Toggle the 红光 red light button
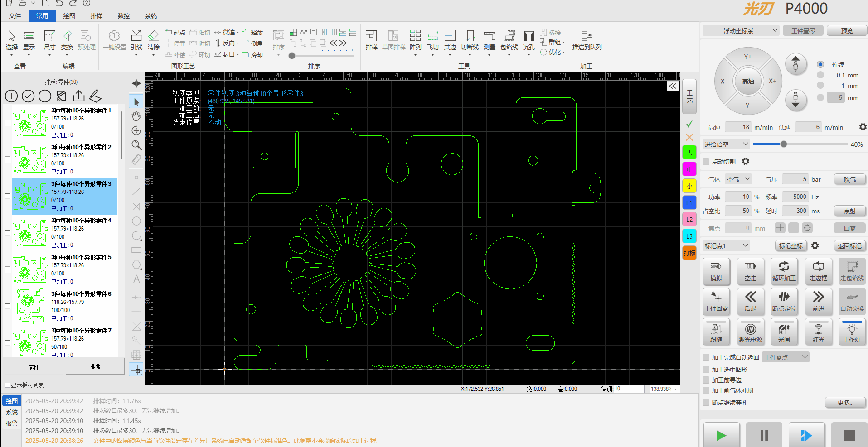 tap(819, 332)
